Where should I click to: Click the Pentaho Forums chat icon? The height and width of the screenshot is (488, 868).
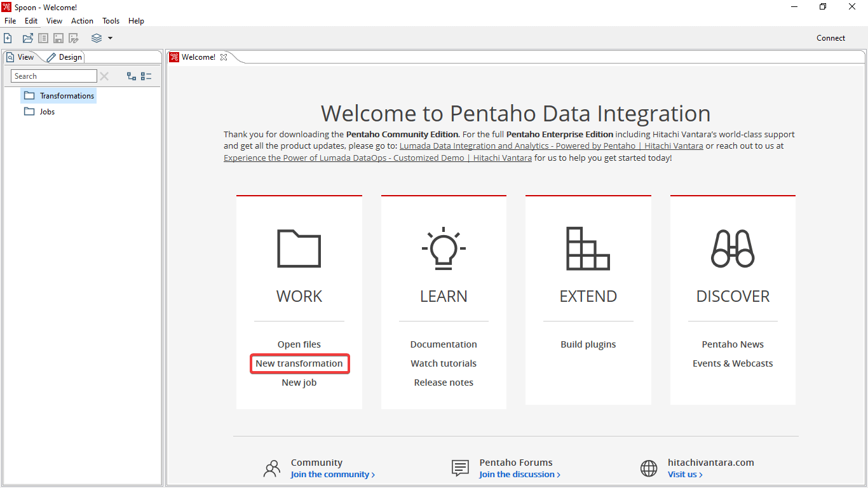tap(460, 469)
